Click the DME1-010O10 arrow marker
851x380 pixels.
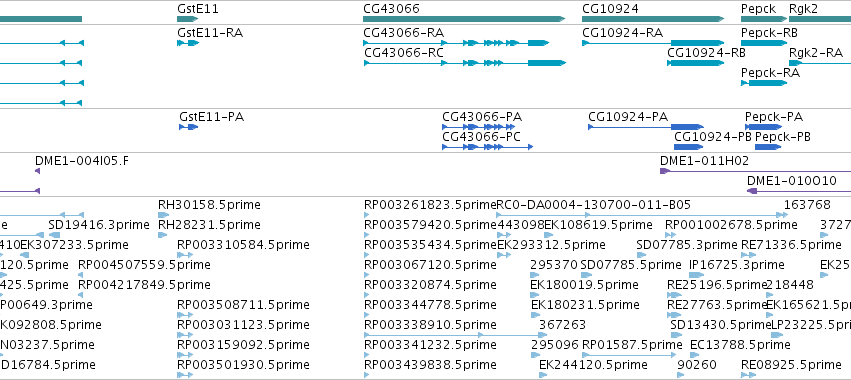[x=752, y=191]
